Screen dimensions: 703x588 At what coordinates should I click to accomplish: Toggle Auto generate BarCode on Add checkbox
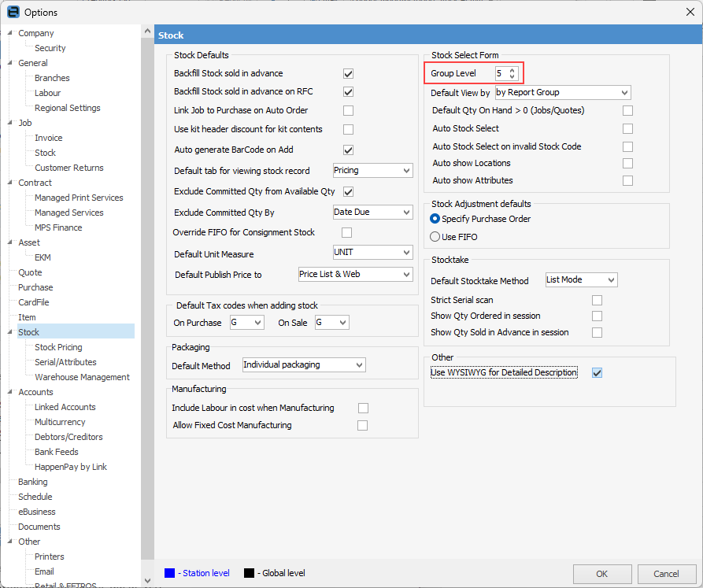[348, 150]
